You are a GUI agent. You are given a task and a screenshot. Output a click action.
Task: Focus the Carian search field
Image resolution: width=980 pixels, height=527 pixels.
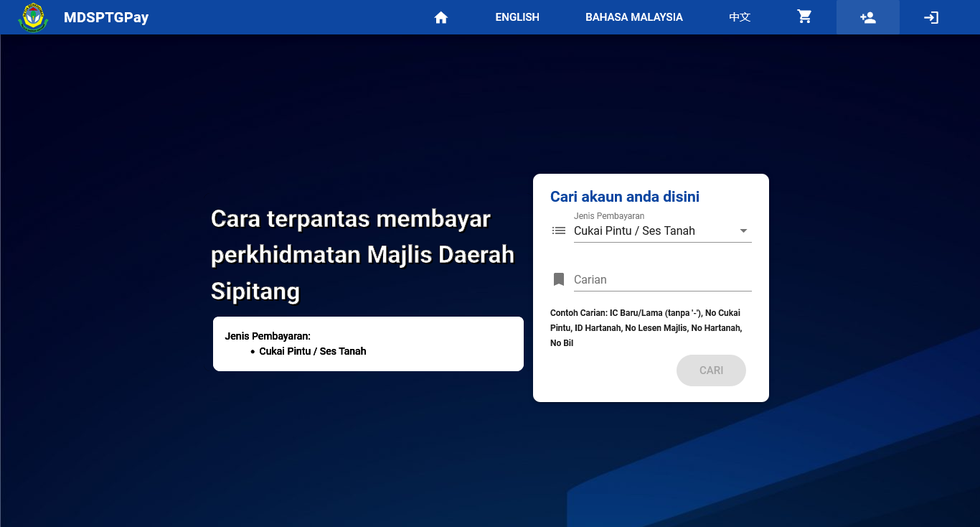[662, 279]
